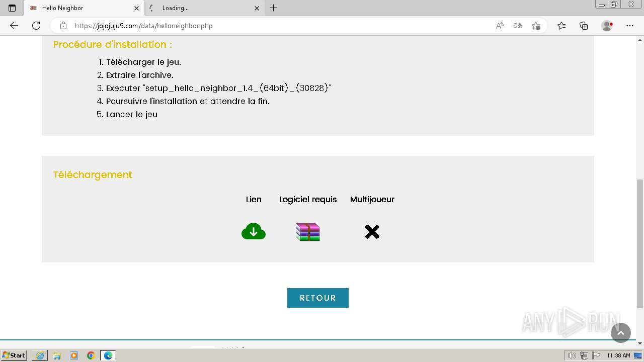
Task: Click the black X multiplayer icon
Action: coord(372,232)
